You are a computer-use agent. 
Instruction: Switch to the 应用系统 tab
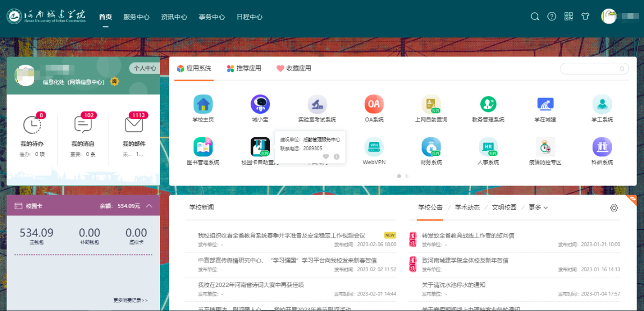(194, 69)
